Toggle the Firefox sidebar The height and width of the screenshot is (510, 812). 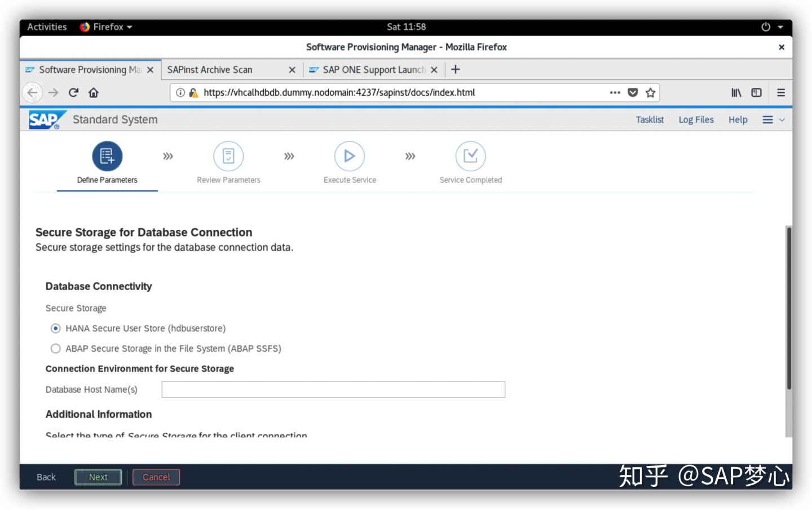[757, 92]
